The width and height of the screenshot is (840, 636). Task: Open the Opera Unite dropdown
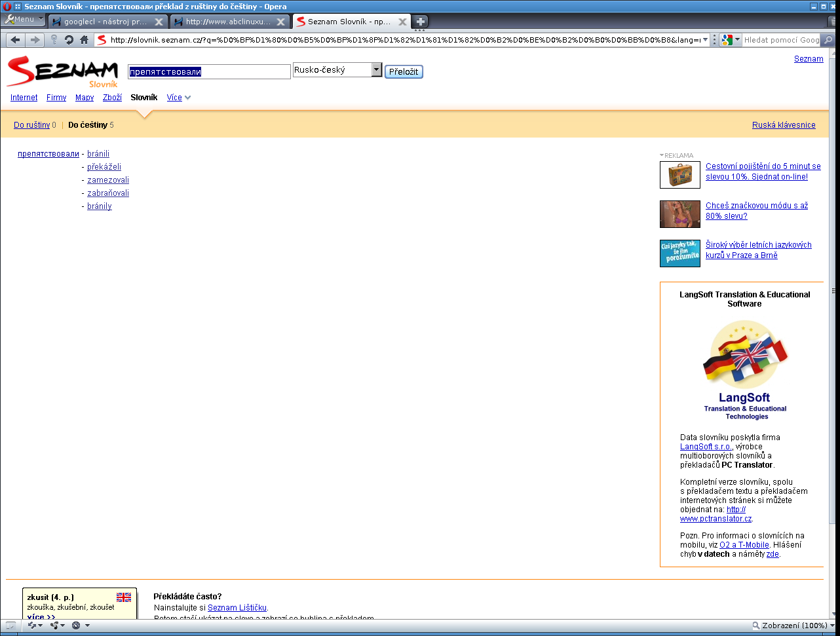pos(57,626)
